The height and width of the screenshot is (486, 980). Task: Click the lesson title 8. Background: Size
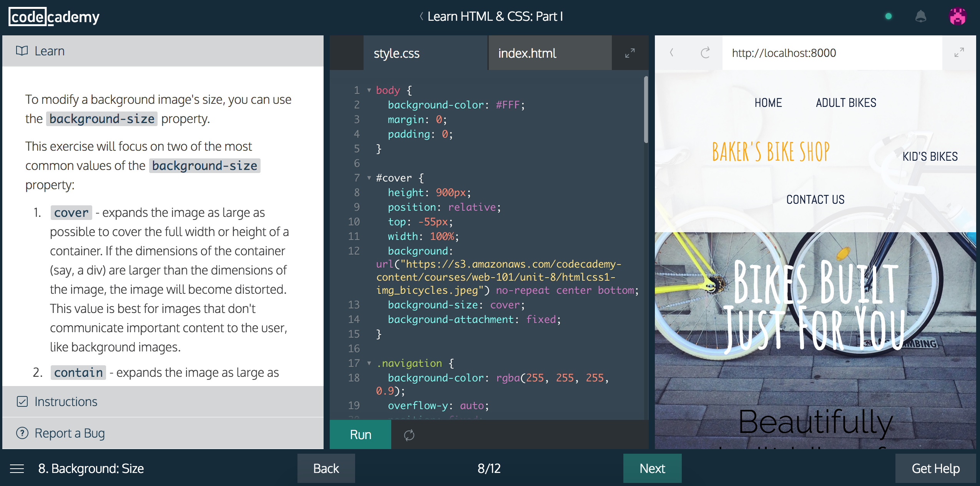(91, 468)
